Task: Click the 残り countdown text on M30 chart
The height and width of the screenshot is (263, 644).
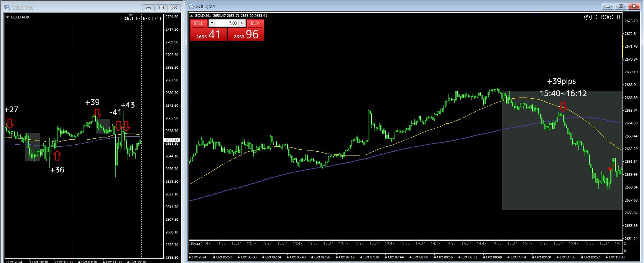Action: click(143, 19)
